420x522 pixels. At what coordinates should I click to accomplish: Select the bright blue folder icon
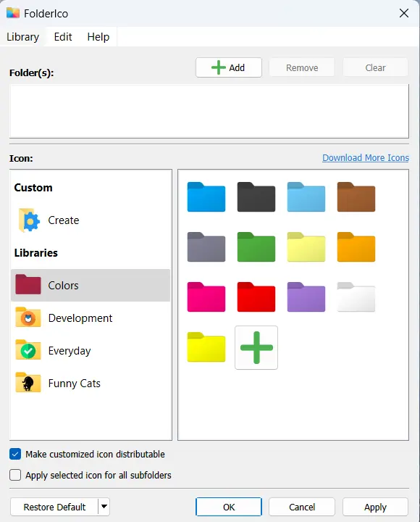pyautogui.click(x=206, y=196)
